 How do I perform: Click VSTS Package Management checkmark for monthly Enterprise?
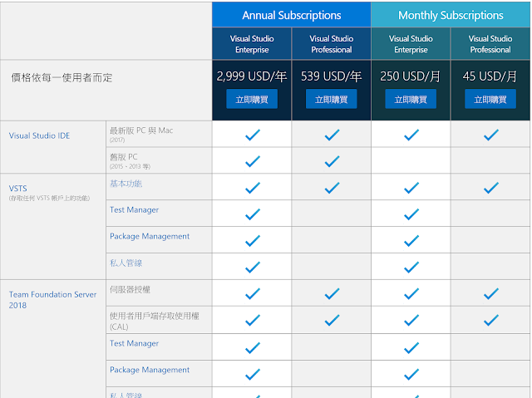point(411,241)
